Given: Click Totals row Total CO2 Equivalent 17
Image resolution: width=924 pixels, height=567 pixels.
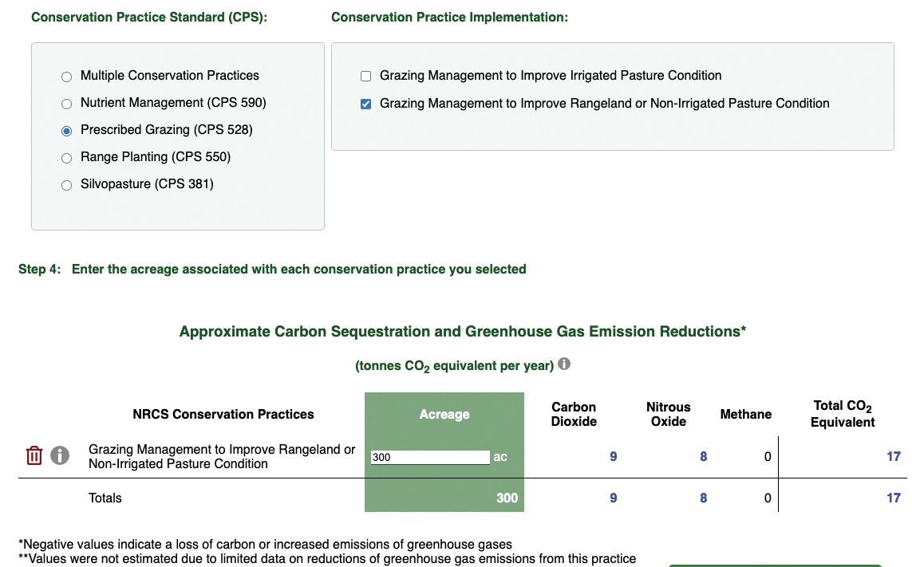Looking at the screenshot, I should click(893, 498).
